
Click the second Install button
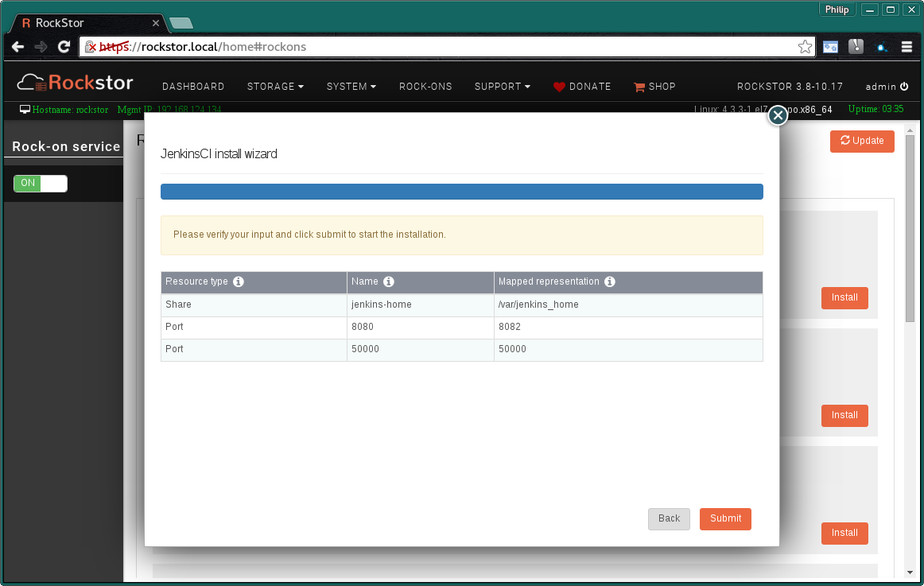tap(844, 415)
